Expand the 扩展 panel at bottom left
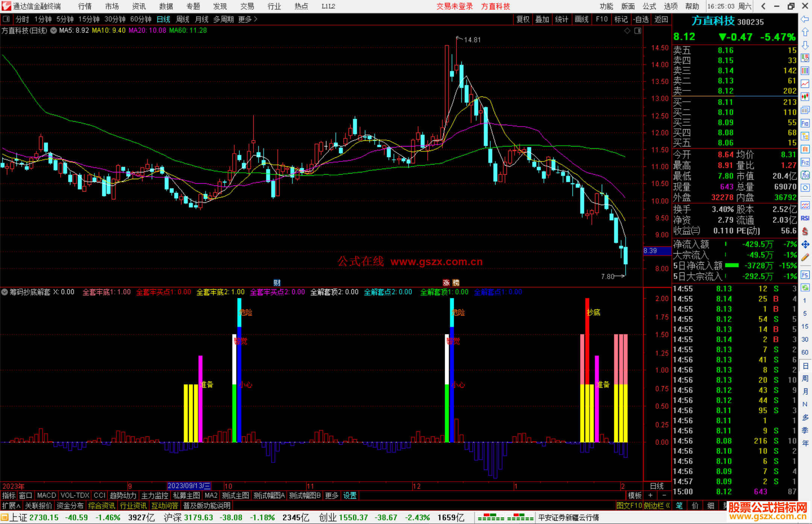The image size is (812, 524). coord(11,506)
